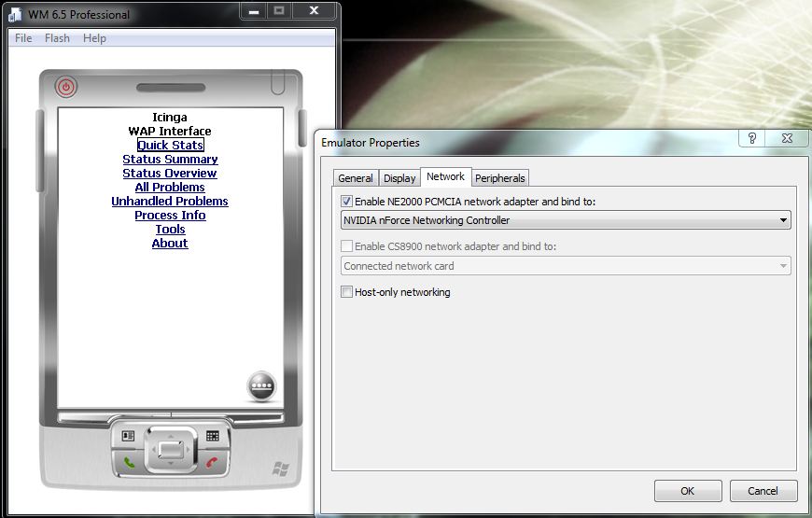
Task: Switch to the General tab
Action: 356,178
